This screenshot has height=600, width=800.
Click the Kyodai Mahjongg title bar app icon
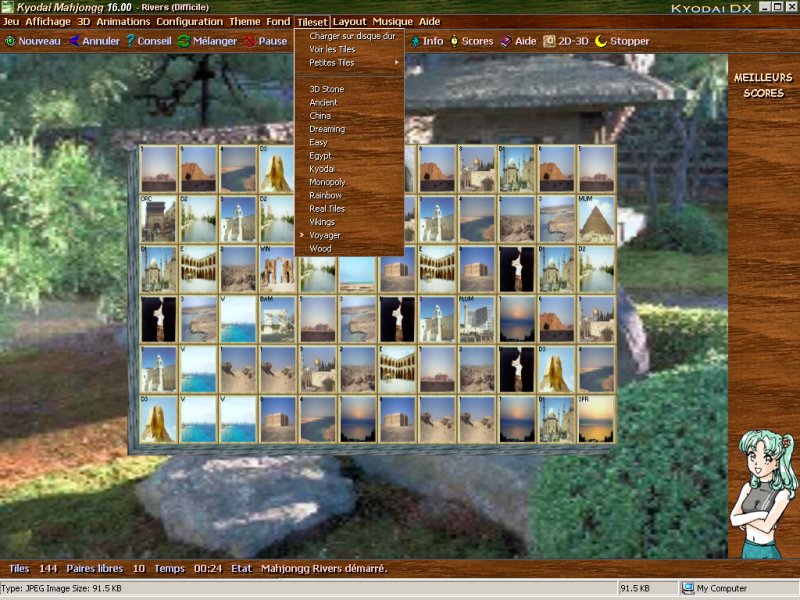tap(7, 7)
